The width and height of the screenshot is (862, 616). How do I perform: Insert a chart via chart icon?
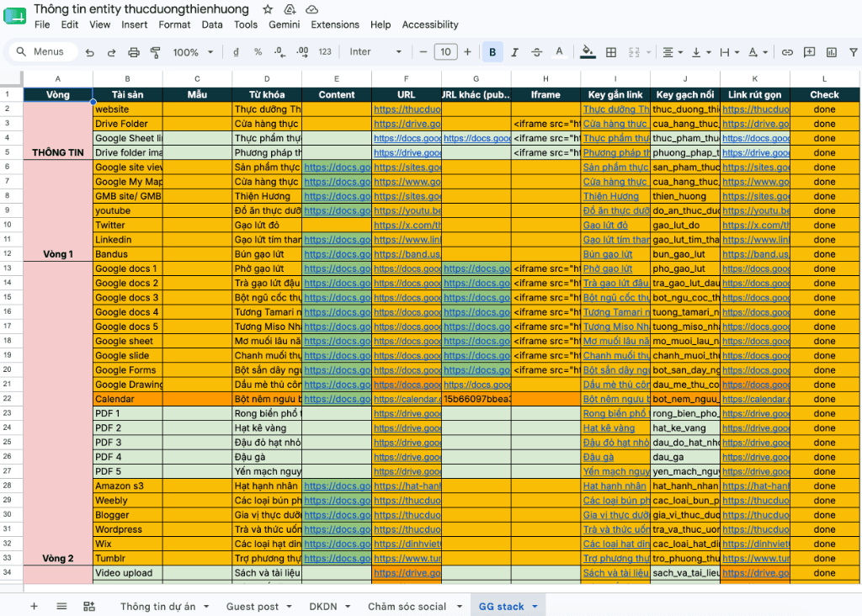coord(831,52)
